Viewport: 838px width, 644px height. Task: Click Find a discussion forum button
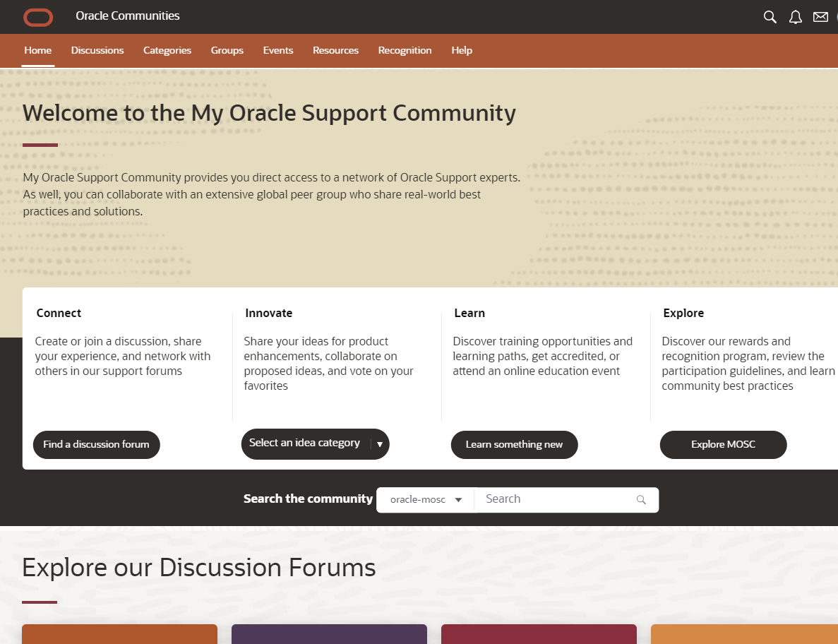pos(97,445)
